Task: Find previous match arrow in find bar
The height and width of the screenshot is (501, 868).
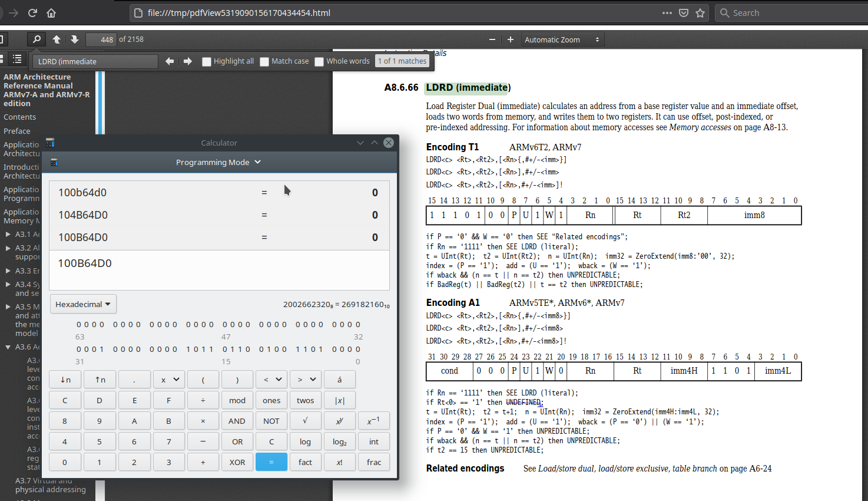Action: click(170, 61)
